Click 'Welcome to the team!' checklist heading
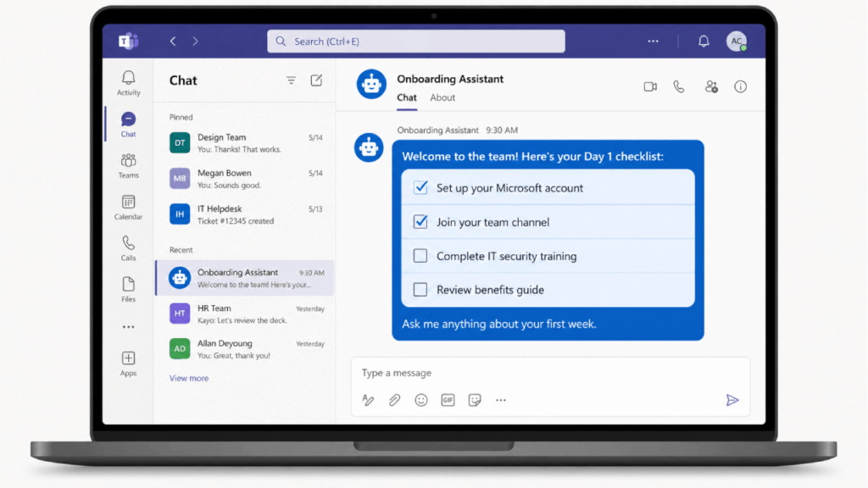 pos(532,157)
